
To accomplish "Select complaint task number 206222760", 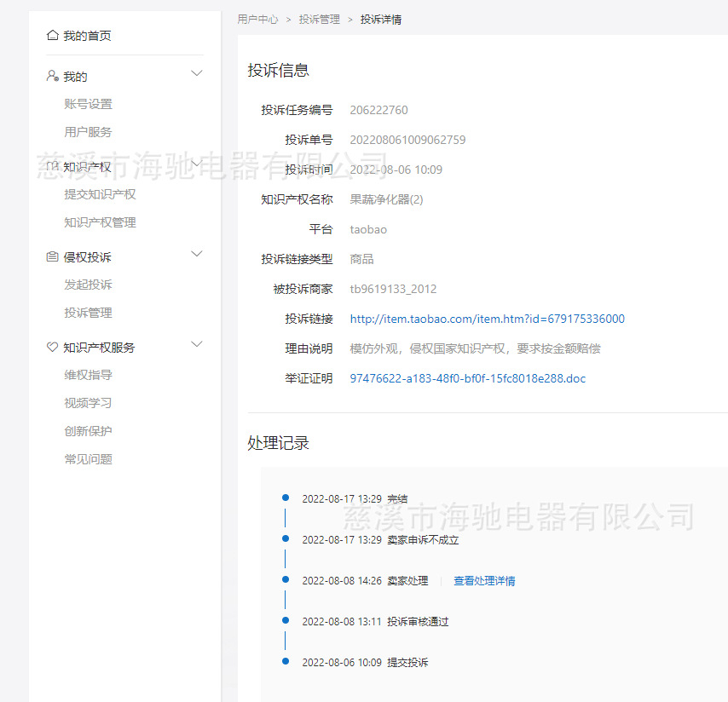I will coord(378,110).
